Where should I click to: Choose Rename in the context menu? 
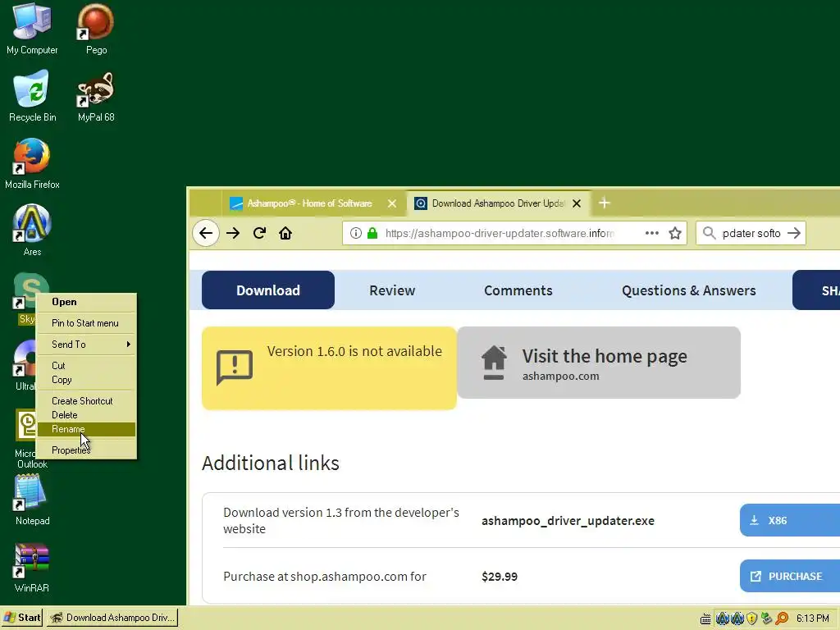click(86, 429)
